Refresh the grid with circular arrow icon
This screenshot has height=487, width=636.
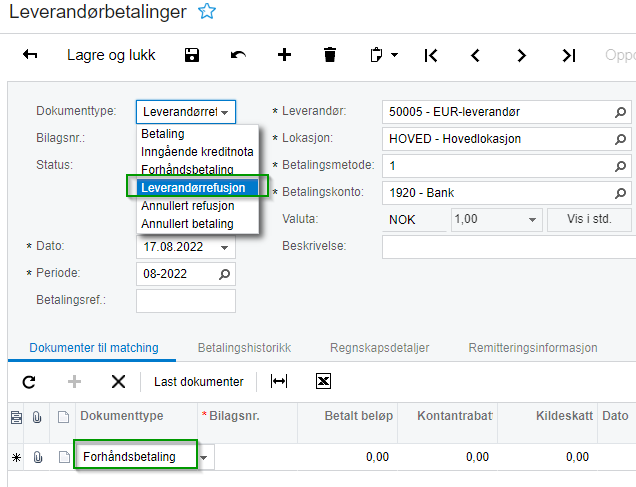click(29, 382)
